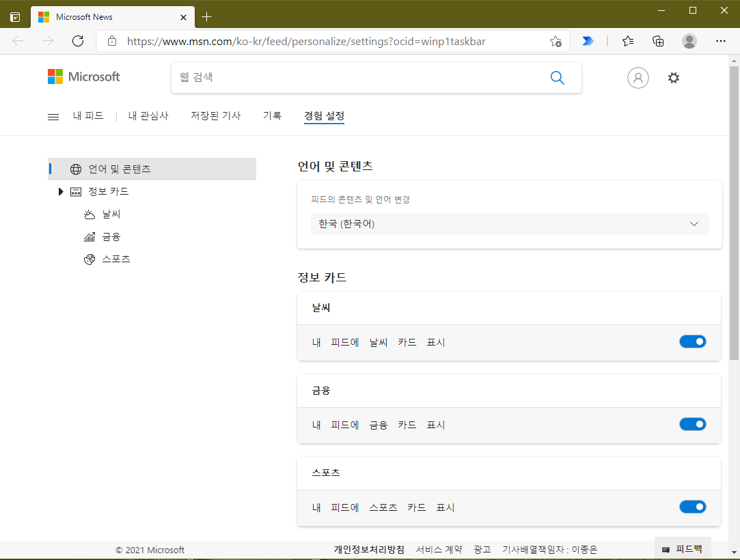This screenshot has height=560, width=740.
Task: Click the sports ball icon in sidebar
Action: [x=90, y=260]
